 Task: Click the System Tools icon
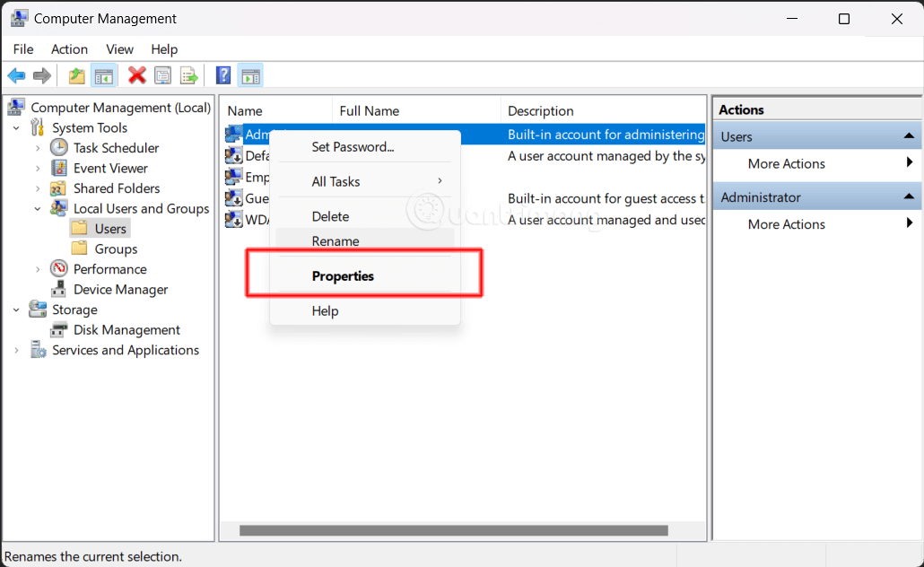coord(38,127)
